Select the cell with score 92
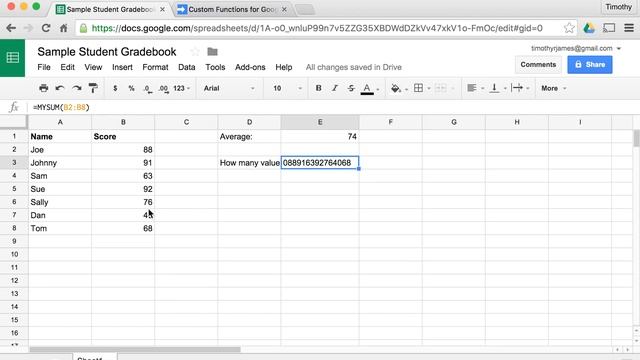The width and height of the screenshot is (640, 360). click(123, 189)
